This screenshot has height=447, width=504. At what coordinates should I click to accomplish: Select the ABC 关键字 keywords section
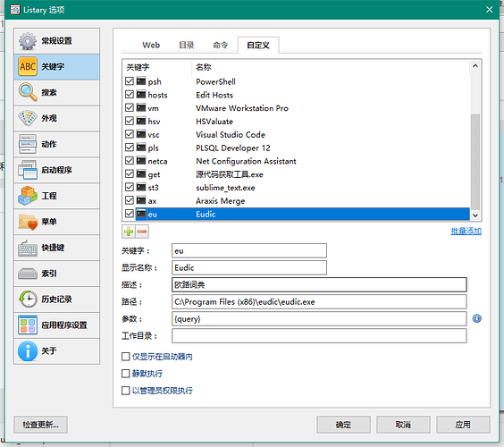click(x=56, y=67)
